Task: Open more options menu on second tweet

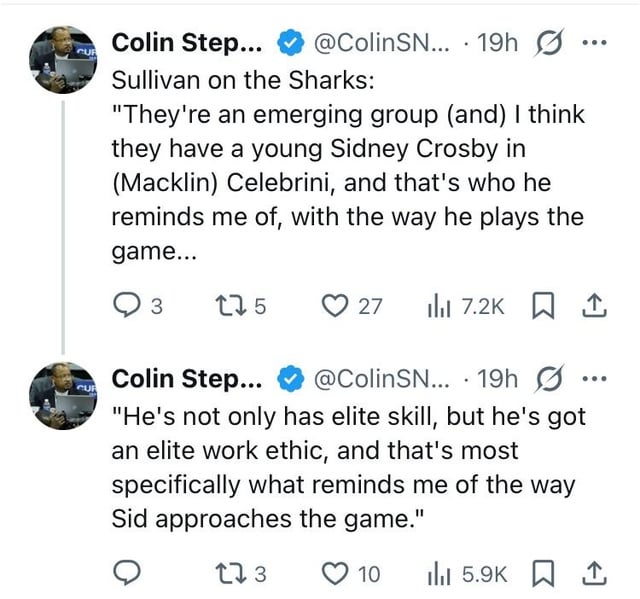Action: click(x=595, y=380)
